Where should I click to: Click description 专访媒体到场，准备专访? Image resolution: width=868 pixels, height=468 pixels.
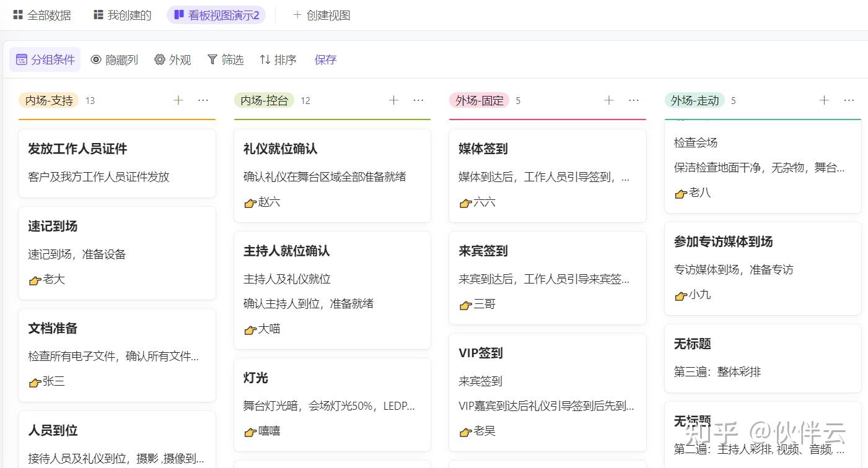(734, 269)
